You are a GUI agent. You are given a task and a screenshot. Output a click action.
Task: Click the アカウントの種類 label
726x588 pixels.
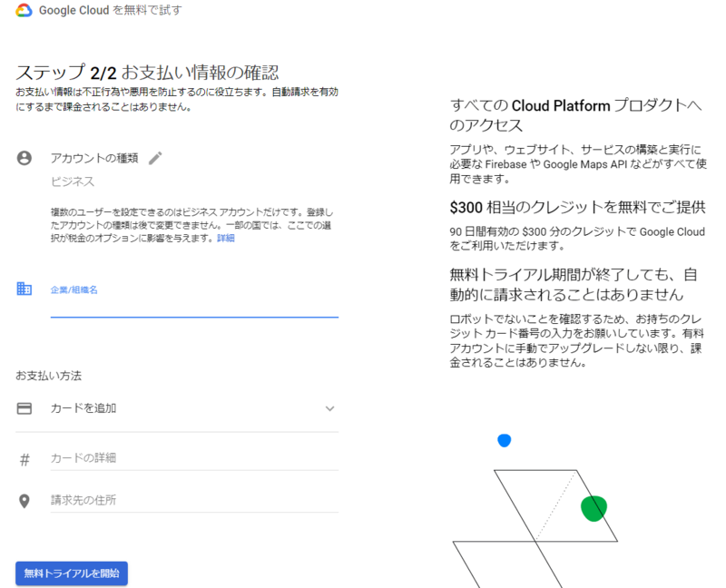pos(94,158)
